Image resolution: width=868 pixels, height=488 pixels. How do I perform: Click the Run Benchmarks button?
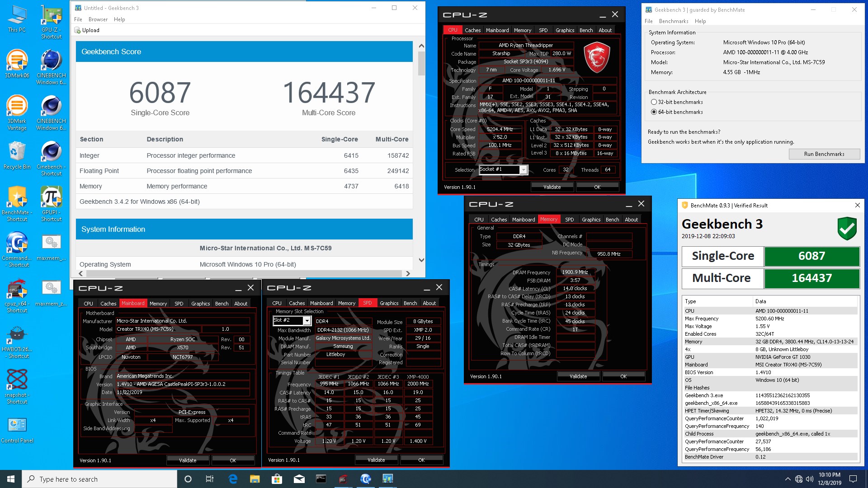(824, 154)
